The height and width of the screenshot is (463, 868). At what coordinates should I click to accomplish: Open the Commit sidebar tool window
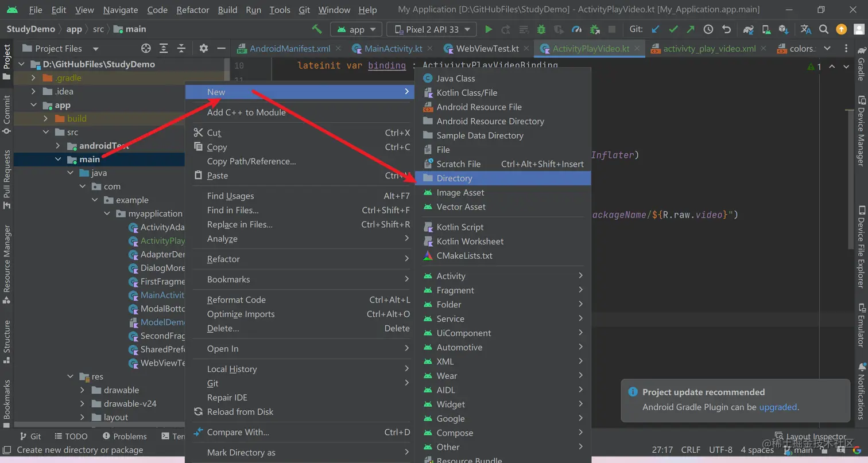coord(7,114)
